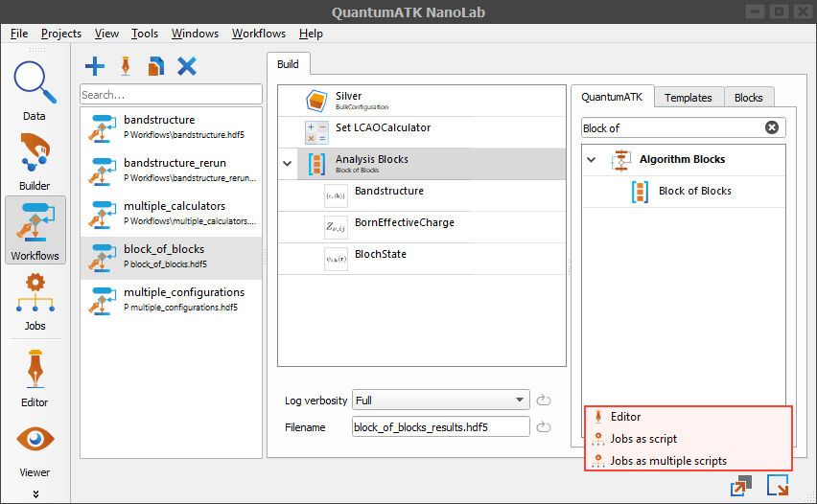This screenshot has height=504, width=817.
Task: Open the Workflows menu
Action: coord(259,34)
